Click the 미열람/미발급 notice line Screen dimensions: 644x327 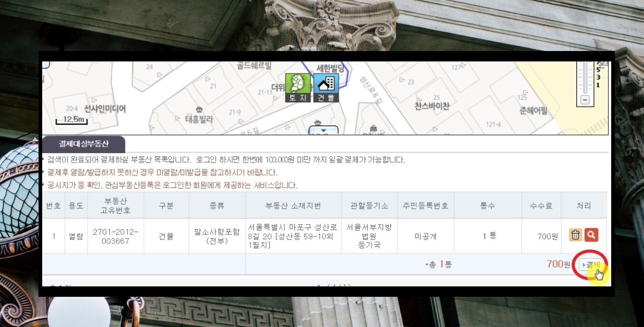(162, 172)
